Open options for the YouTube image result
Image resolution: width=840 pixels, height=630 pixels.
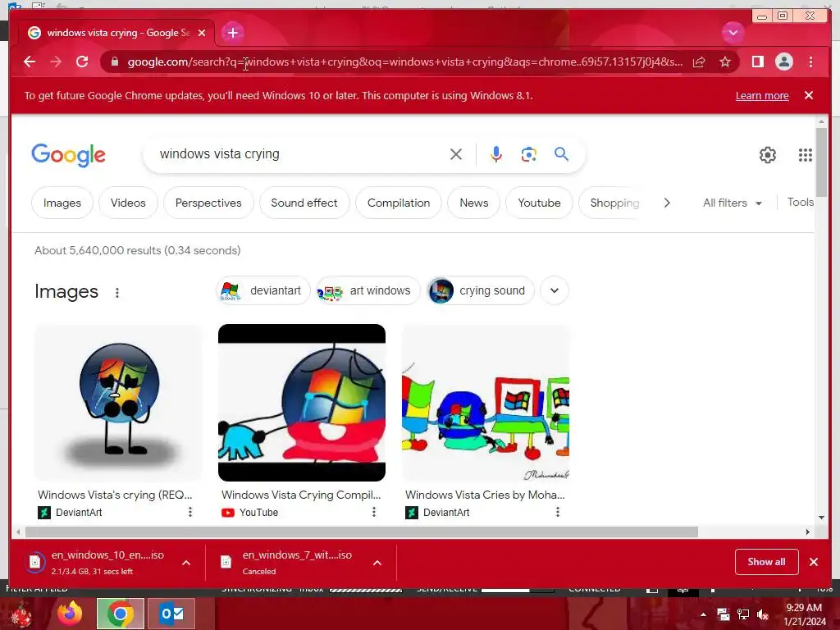(374, 512)
